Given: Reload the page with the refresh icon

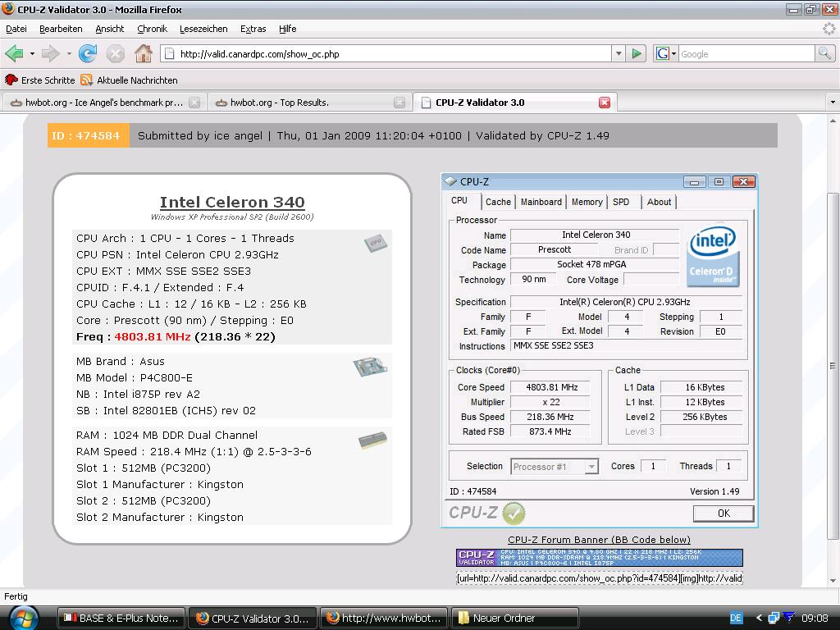Looking at the screenshot, I should click(87, 53).
